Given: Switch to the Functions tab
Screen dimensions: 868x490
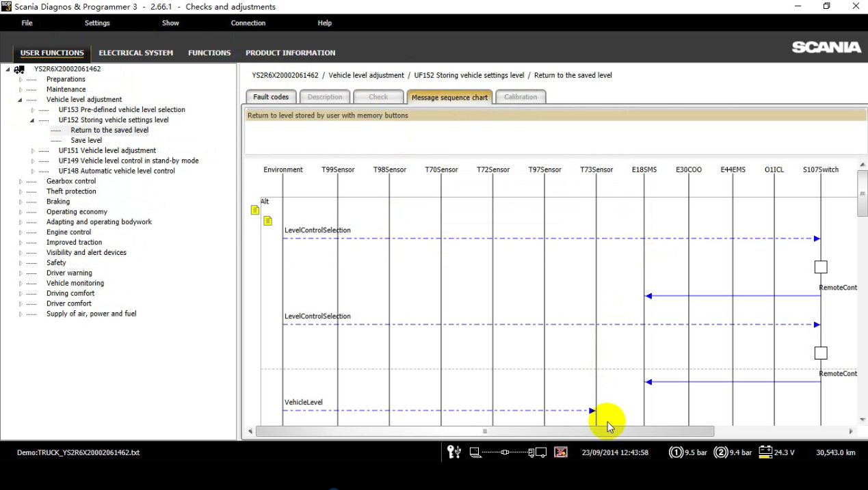Looking at the screenshot, I should tap(209, 53).
